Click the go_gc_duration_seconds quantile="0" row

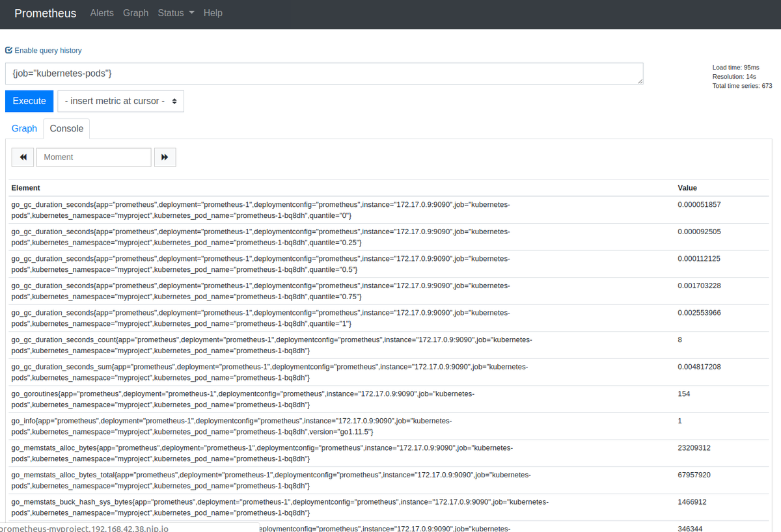[389, 210]
